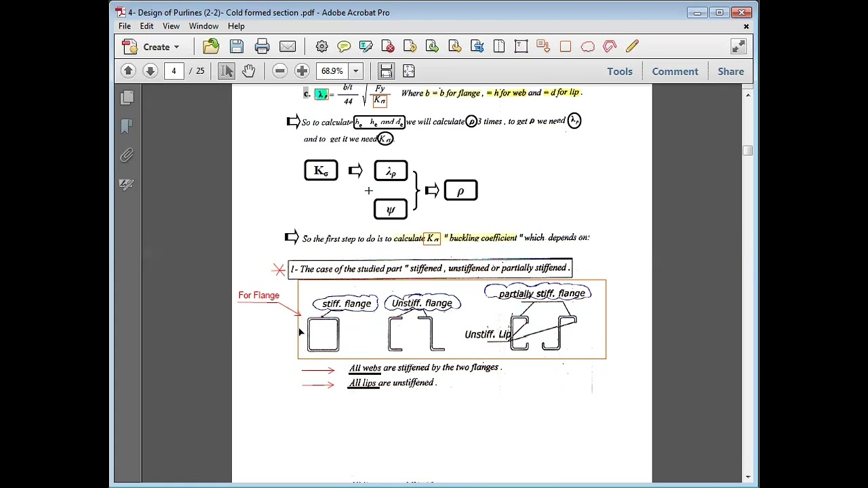Click the rotate pages icon
Screen dimensions: 868x488
pos(410,47)
